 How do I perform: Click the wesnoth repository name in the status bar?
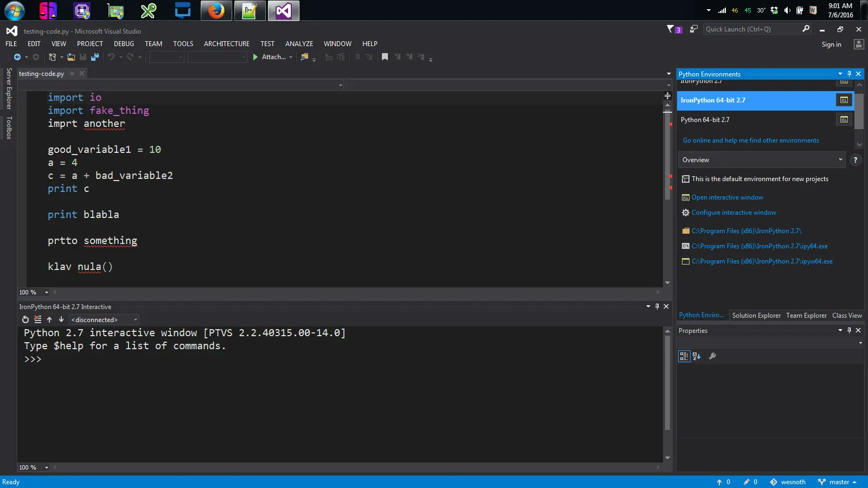pos(793,482)
